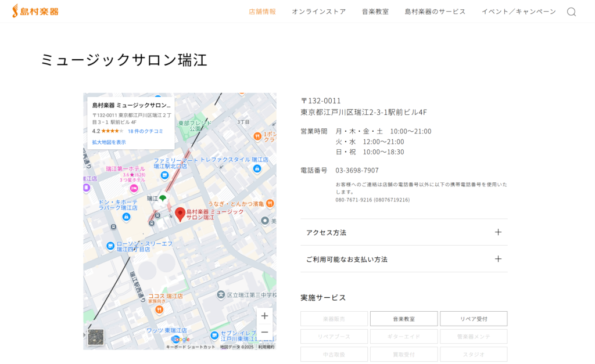Image resolution: width=595 pixels, height=364 pixels.
Task: Click the Shimamura Music logo
Action: click(35, 11)
